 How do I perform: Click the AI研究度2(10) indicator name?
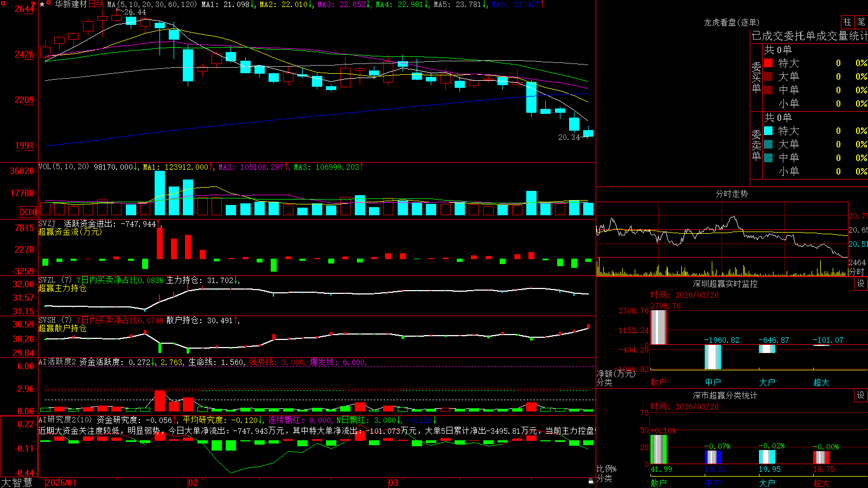pyautogui.click(x=65, y=420)
